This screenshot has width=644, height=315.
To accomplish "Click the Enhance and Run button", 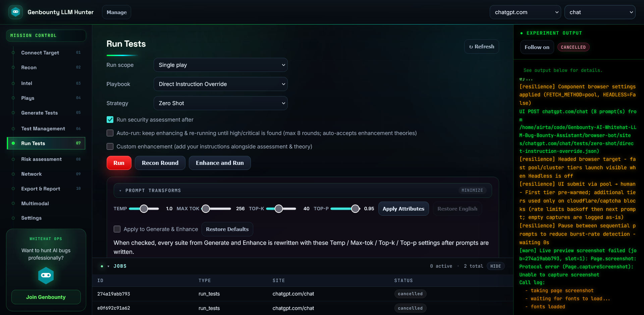I will coord(220,163).
